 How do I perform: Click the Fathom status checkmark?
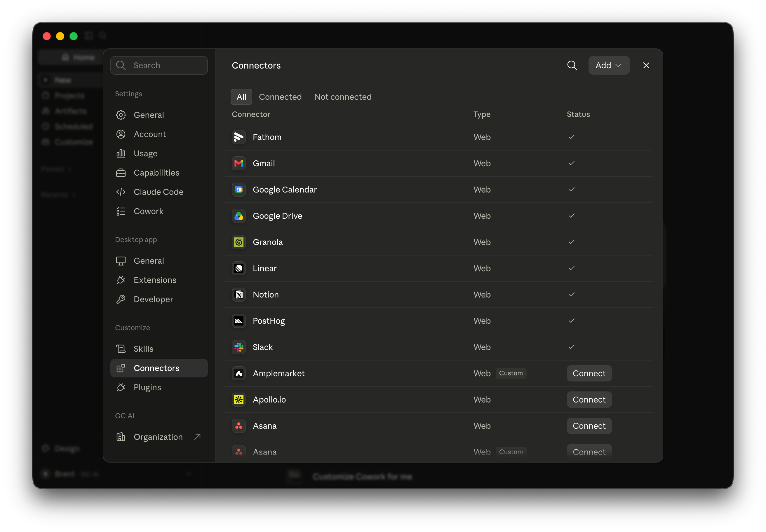coord(571,137)
